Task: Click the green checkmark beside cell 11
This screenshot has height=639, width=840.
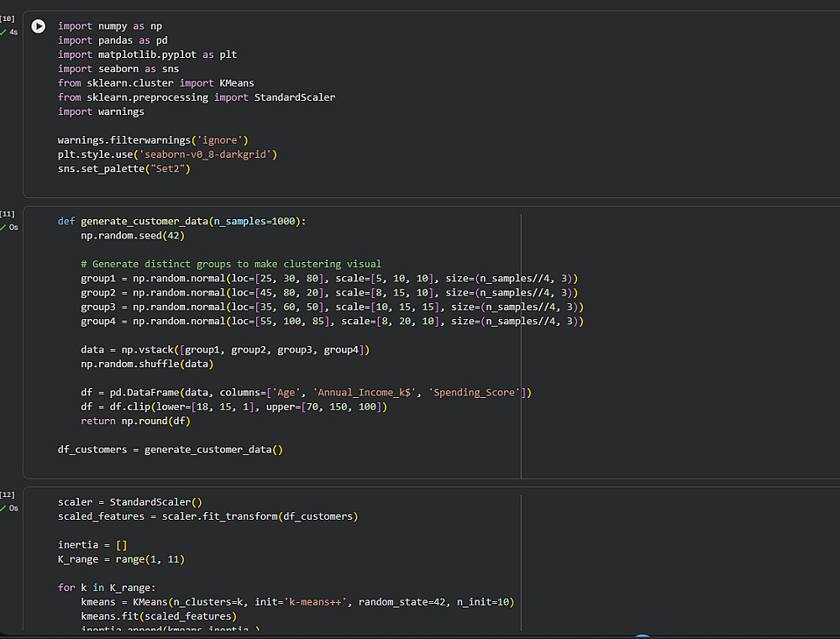Action: click(x=3, y=227)
